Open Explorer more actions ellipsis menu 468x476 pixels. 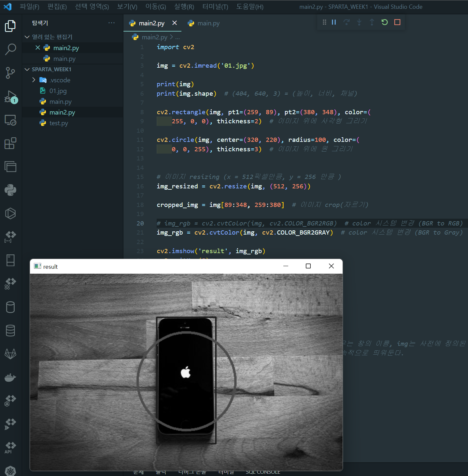112,23
